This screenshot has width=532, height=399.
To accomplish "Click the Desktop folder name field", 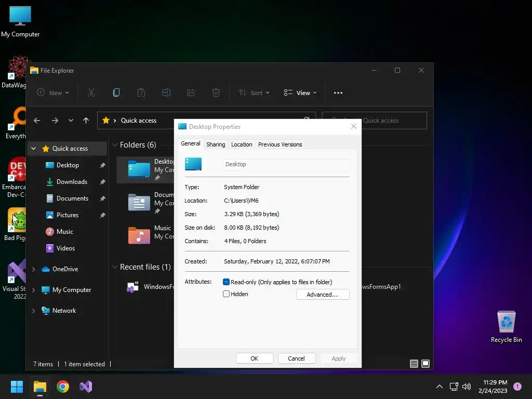I will [286, 165].
